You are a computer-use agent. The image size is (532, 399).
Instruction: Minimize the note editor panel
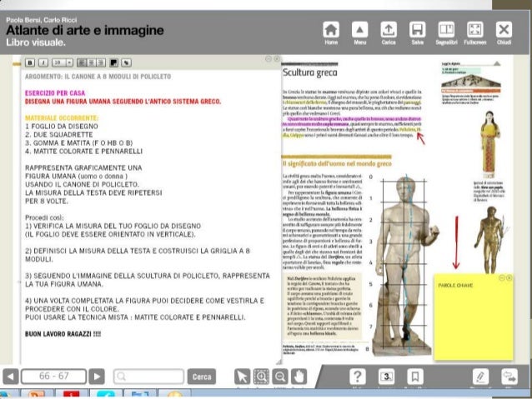coord(269,59)
